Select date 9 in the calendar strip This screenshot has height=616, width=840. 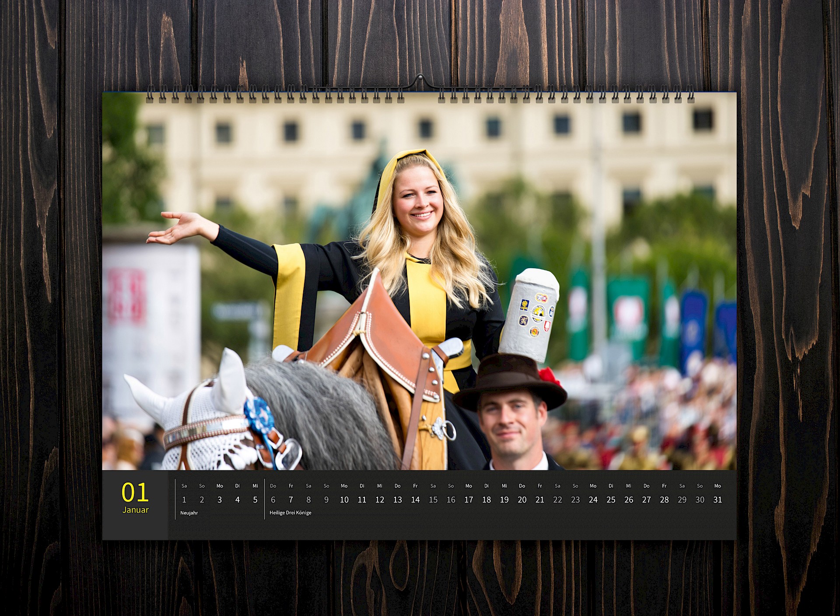(x=326, y=500)
